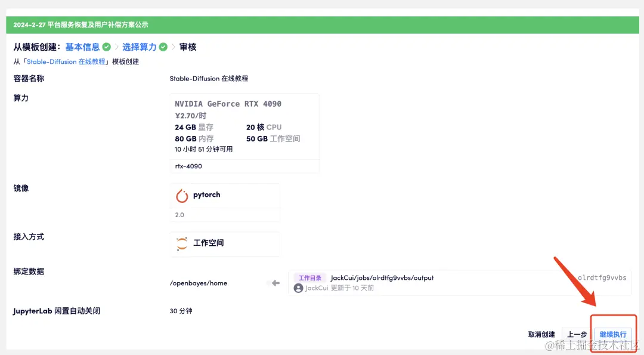
Task: Click the green checkmark beside 基本信息
Action: [x=105, y=47]
